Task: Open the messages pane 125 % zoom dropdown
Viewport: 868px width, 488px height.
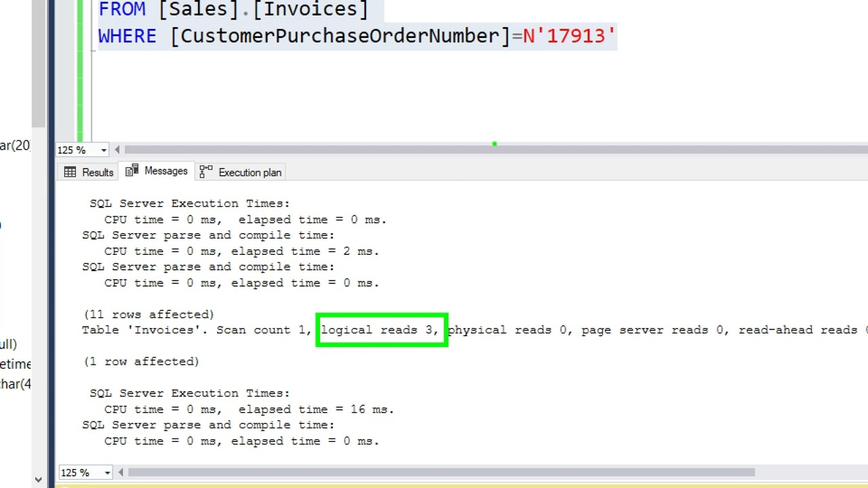Action: pyautogui.click(x=106, y=472)
